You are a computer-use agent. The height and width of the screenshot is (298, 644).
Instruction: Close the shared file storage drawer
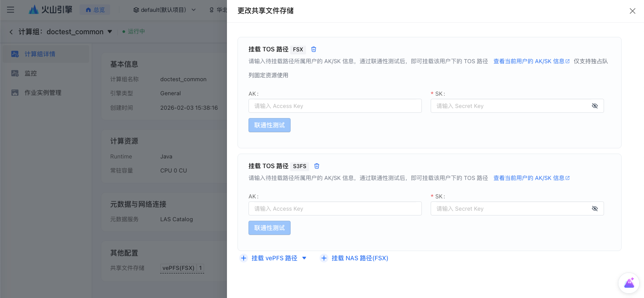(632, 11)
